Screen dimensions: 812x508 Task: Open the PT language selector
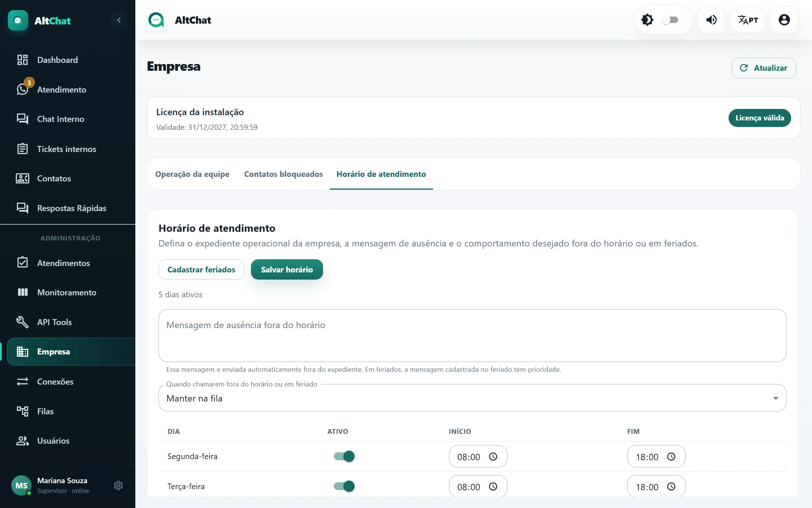pos(748,20)
